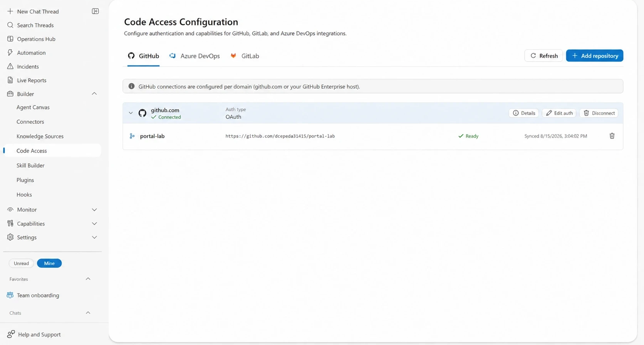Click the Capabilities tools icon

10,223
